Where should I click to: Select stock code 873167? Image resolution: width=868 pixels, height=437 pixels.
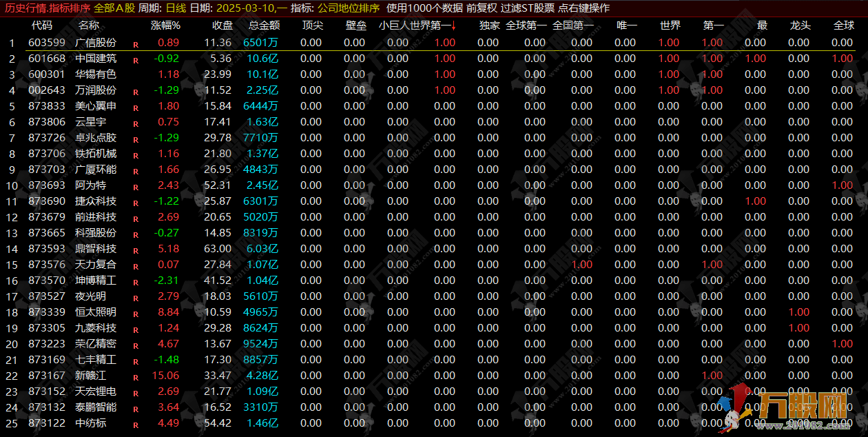47,376
